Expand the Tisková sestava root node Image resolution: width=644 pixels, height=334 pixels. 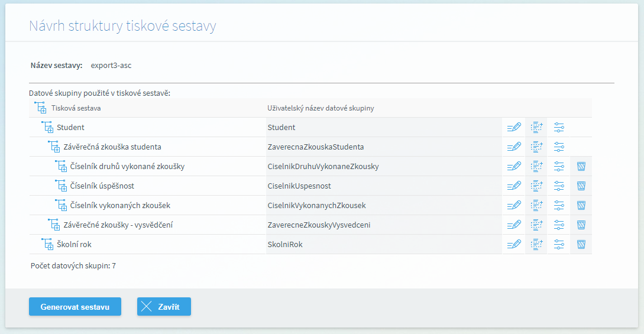[40, 108]
